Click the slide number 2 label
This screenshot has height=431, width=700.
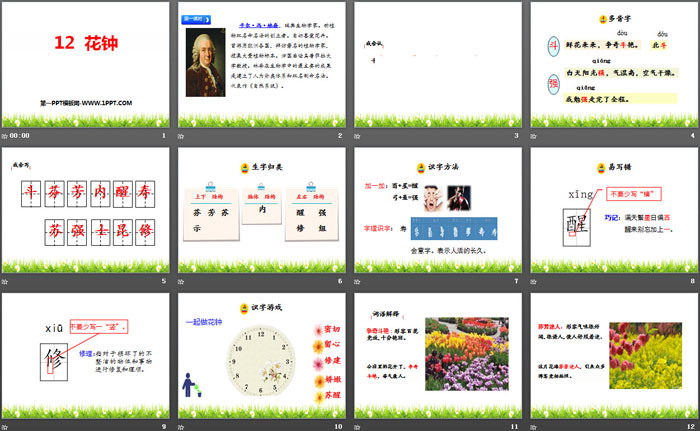click(340, 135)
